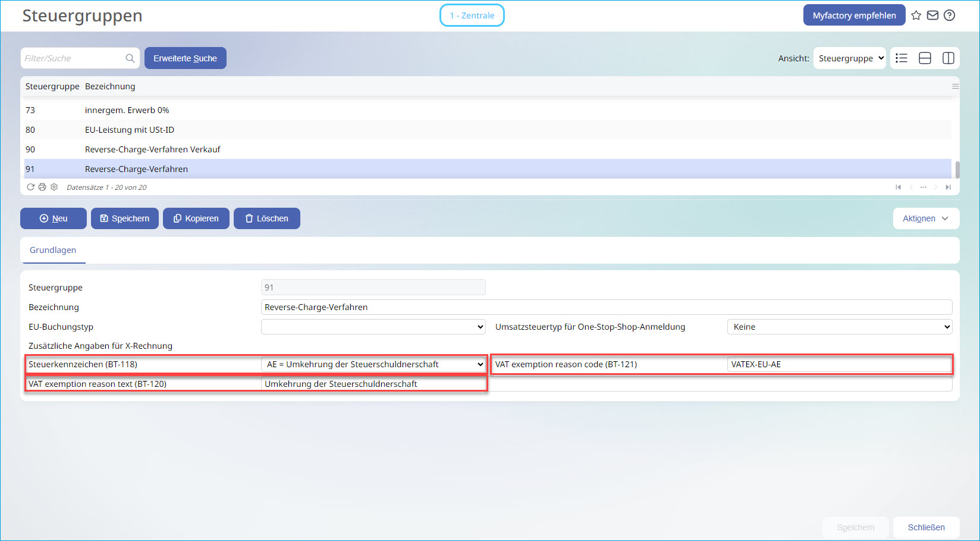The image size is (980, 541).
Task: Select row 90 Reverse-Charge-Verfahren Verkauf
Action: [488, 149]
